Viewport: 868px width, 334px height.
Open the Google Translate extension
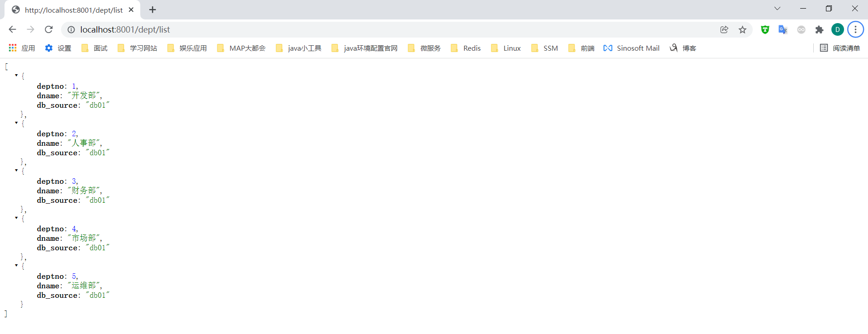pyautogui.click(x=783, y=29)
